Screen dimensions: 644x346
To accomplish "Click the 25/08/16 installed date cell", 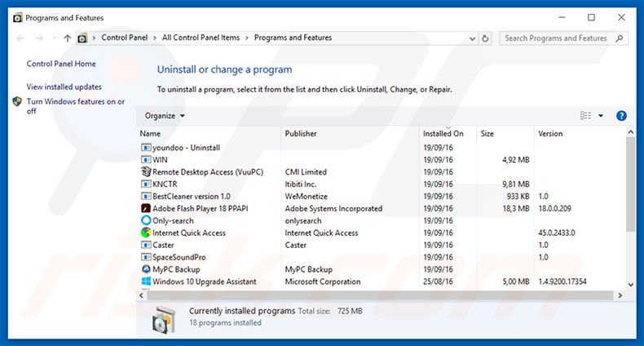I will pyautogui.click(x=439, y=282).
